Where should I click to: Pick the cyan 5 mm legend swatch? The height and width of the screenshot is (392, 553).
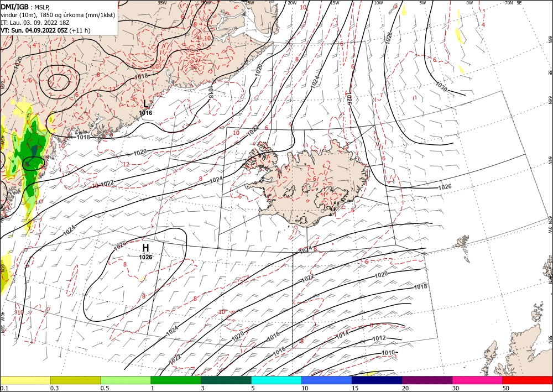(276, 380)
